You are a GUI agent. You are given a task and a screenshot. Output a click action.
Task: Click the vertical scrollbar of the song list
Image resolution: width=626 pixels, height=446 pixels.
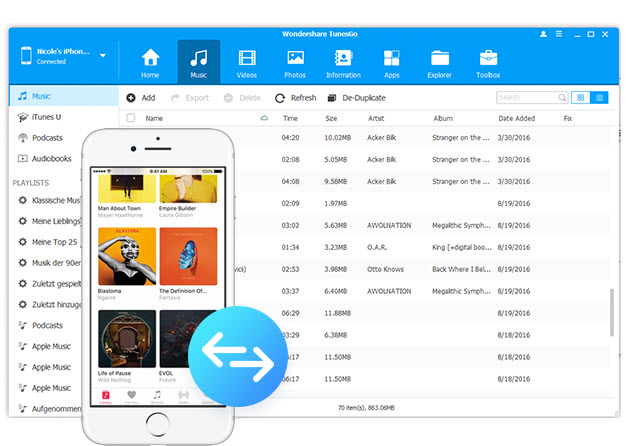click(x=612, y=312)
